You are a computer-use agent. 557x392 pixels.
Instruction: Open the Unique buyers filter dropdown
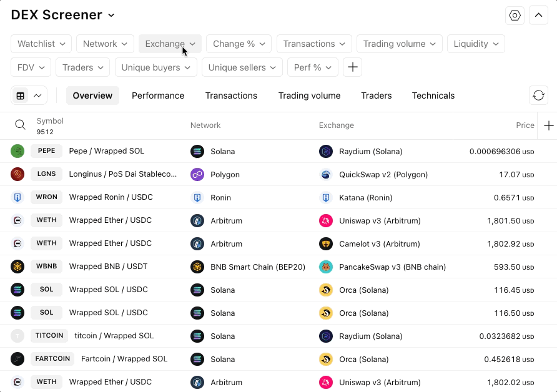[155, 67]
